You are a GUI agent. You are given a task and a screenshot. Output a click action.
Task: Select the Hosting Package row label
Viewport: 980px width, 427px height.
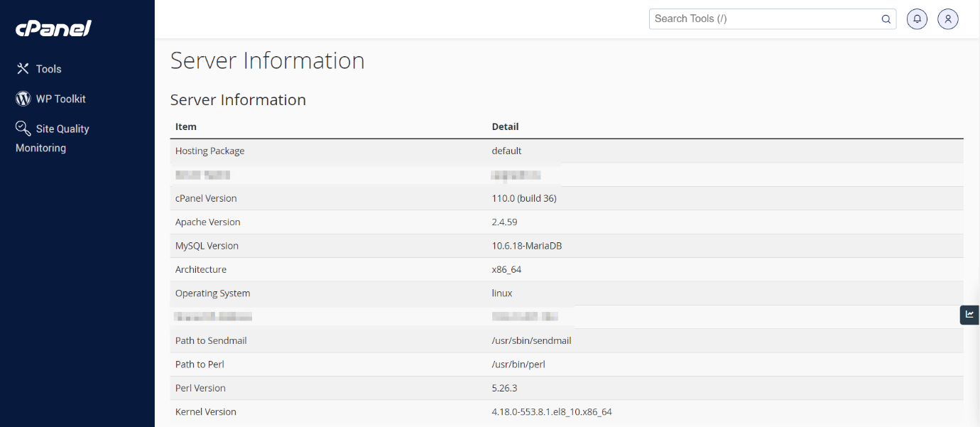tap(209, 151)
